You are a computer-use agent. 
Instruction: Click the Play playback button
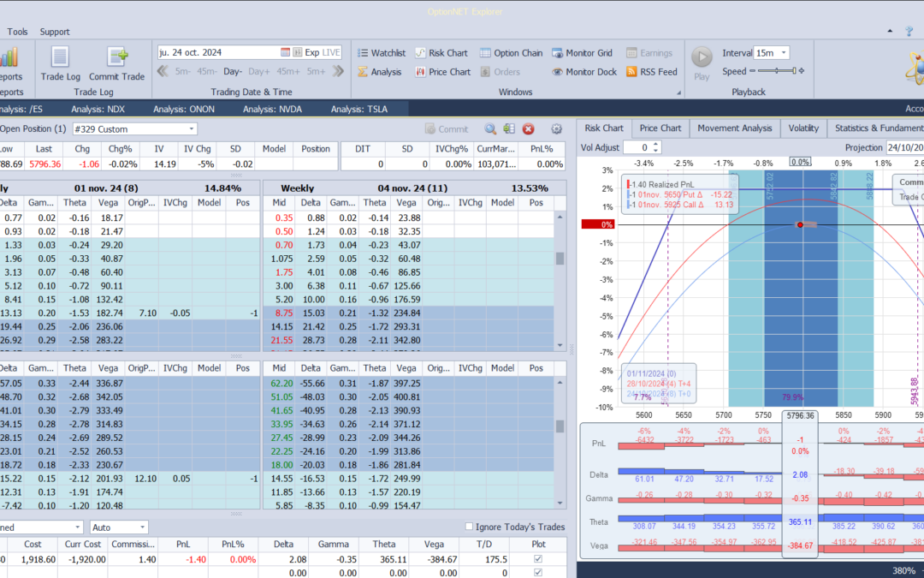coord(702,57)
